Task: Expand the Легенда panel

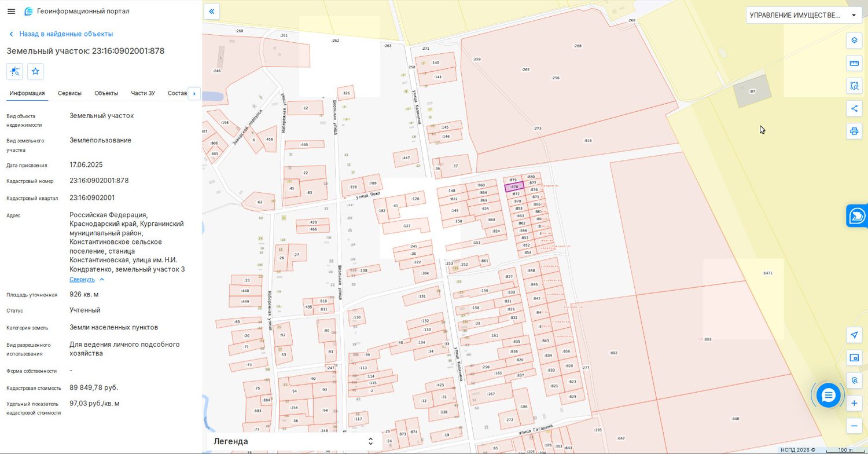Action: [x=292, y=441]
